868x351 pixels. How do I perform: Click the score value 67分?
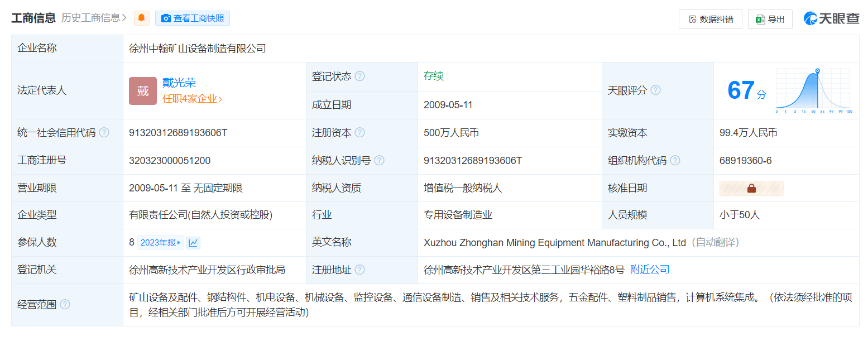pos(747,90)
